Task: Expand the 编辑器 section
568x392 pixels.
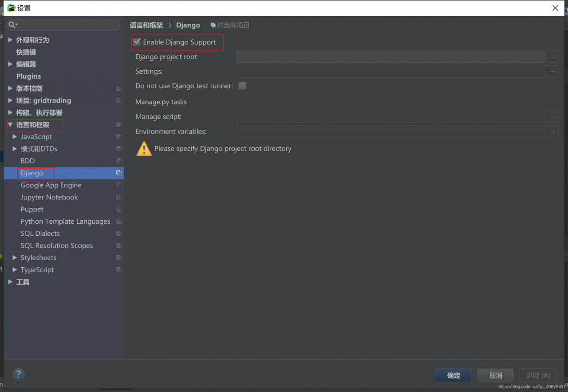Action: [x=10, y=64]
